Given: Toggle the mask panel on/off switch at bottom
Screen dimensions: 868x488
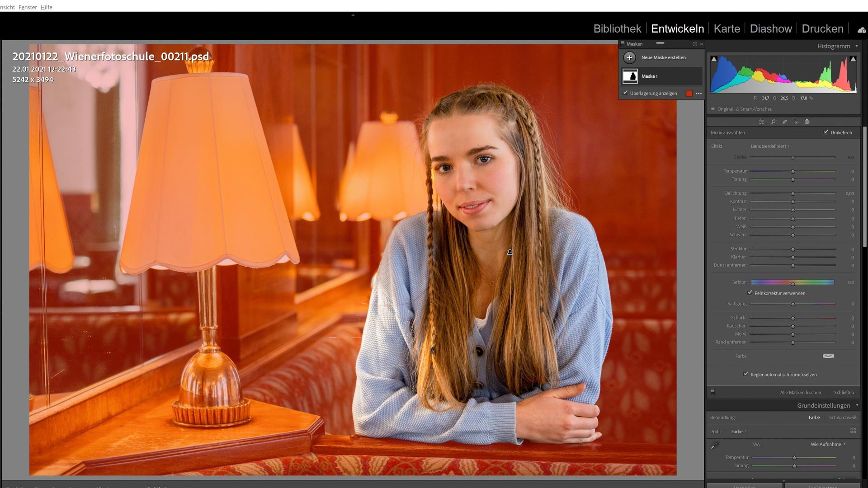Looking at the screenshot, I should 713,392.
